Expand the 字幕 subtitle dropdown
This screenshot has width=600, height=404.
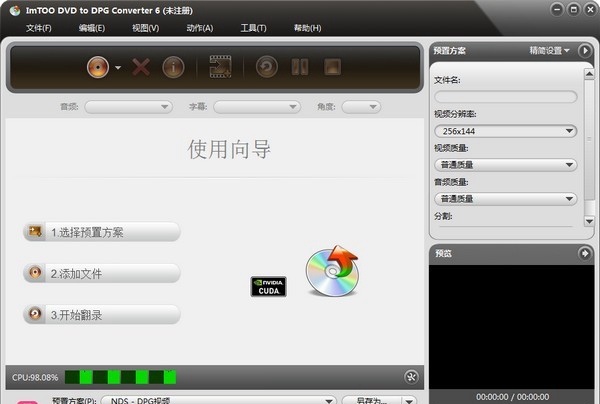coord(257,107)
